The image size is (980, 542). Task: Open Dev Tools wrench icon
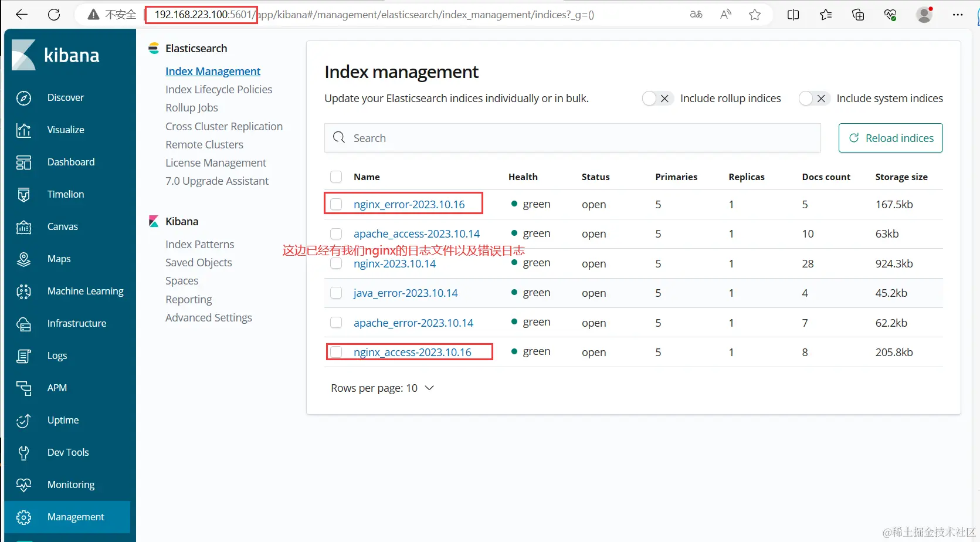(x=23, y=453)
